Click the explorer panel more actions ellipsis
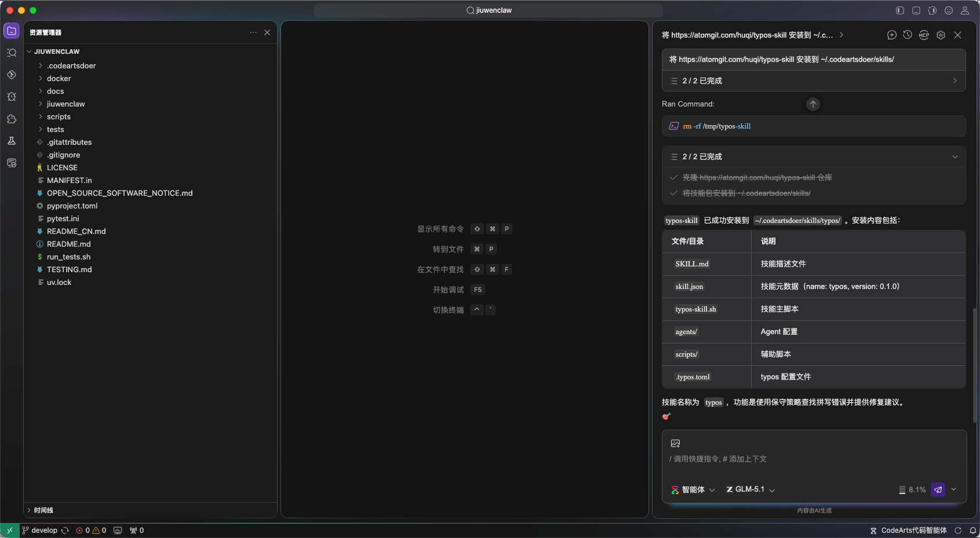 [253, 32]
